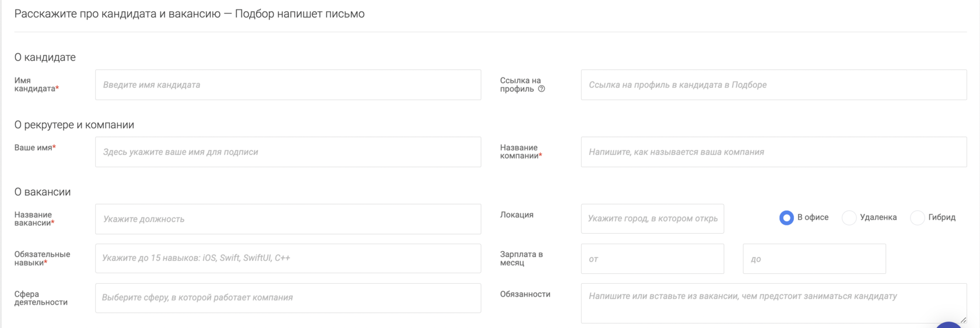Viewport: 980px width, 328px height.
Task: Click the Ссылка на профиль text field
Action: coord(773,85)
